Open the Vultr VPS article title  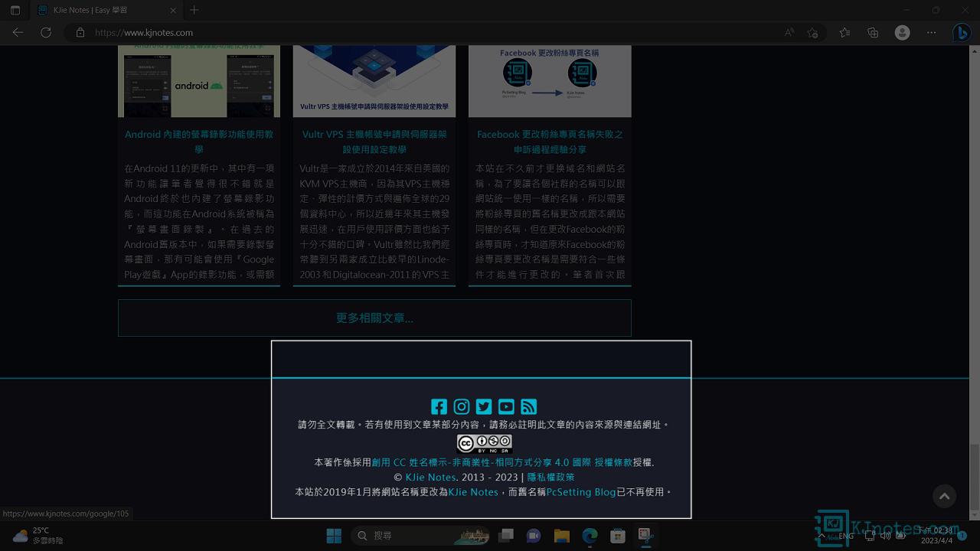point(374,142)
